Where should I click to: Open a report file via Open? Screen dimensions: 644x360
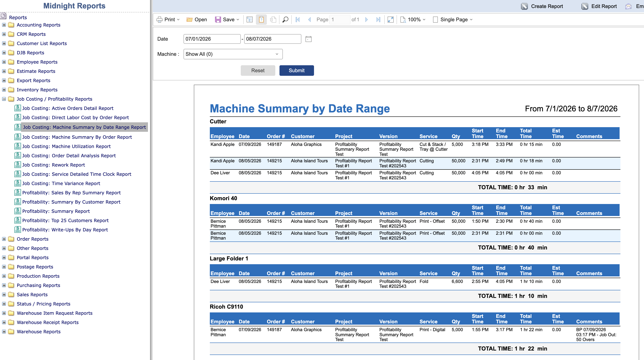point(197,20)
